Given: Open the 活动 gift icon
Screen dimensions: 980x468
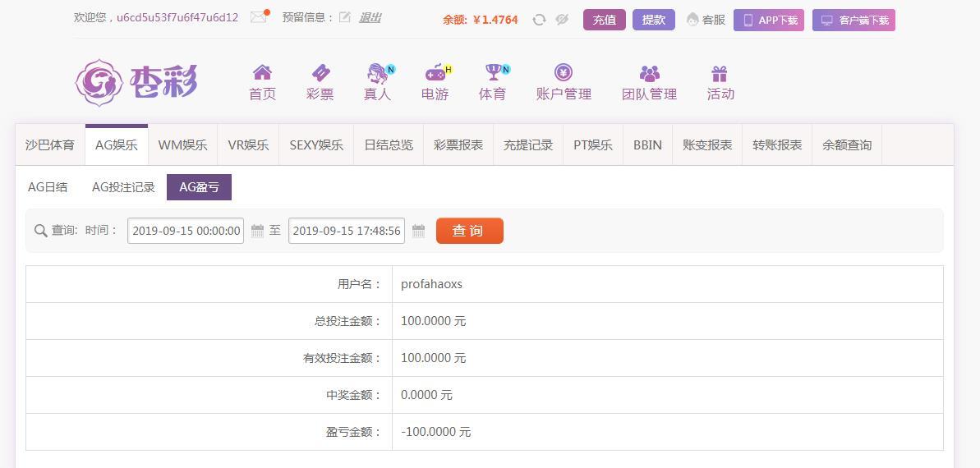Looking at the screenshot, I should [x=720, y=73].
